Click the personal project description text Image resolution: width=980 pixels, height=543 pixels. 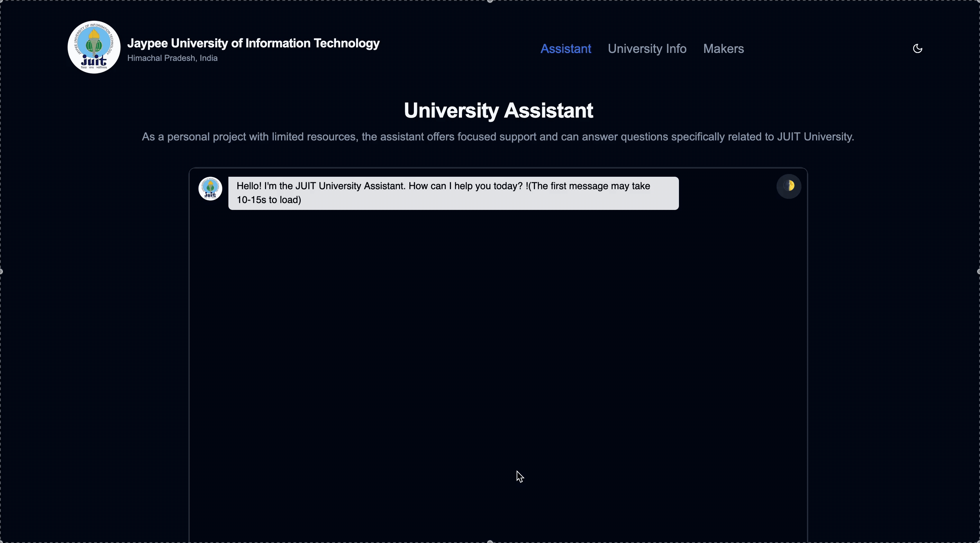498,137
